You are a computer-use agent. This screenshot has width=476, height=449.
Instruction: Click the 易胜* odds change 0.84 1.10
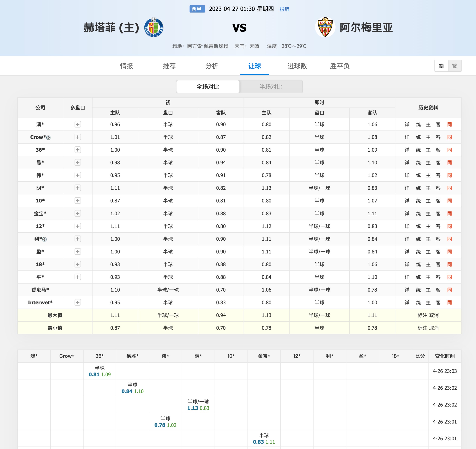coord(132,391)
